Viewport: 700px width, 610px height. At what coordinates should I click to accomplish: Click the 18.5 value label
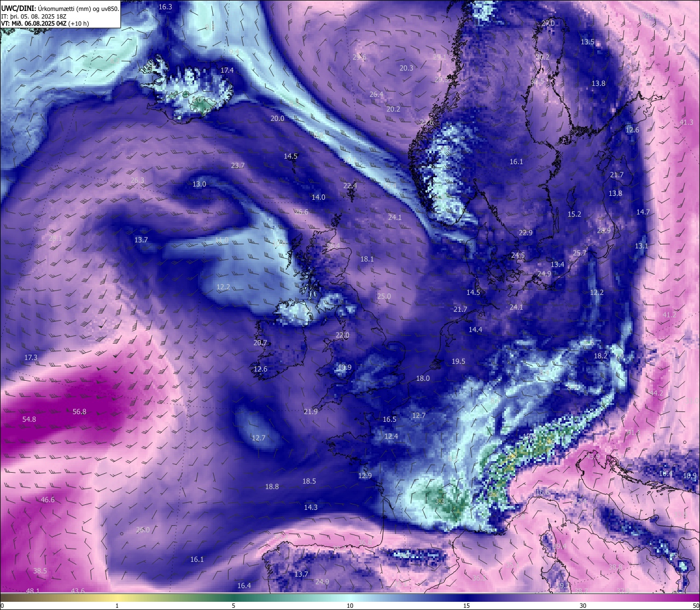[x=309, y=481]
